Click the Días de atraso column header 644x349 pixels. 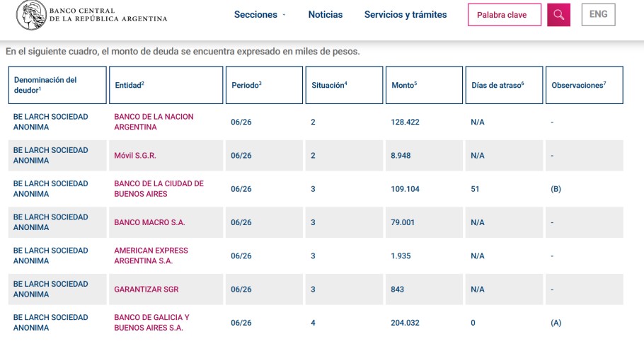(x=504, y=85)
